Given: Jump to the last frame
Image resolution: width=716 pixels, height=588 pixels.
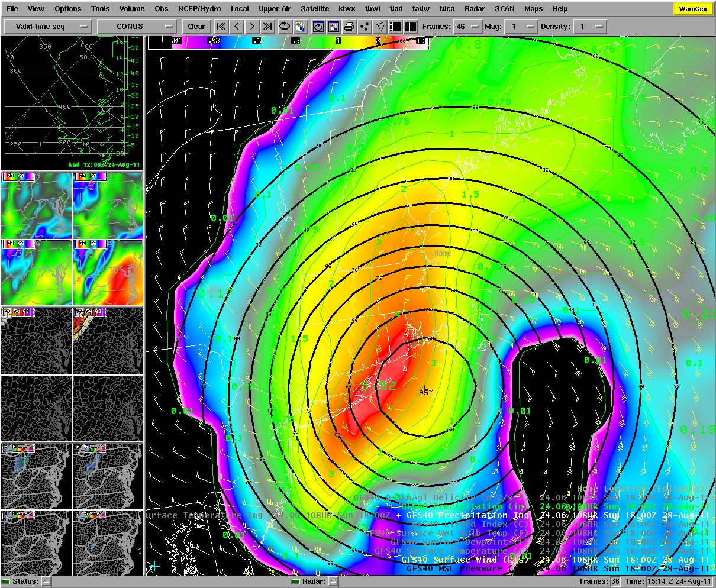Looking at the screenshot, I should click(267, 27).
